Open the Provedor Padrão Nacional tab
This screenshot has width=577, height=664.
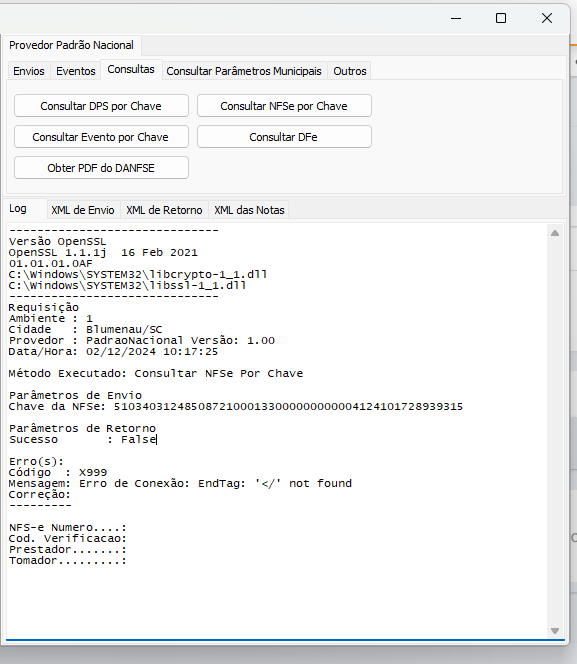(71, 45)
